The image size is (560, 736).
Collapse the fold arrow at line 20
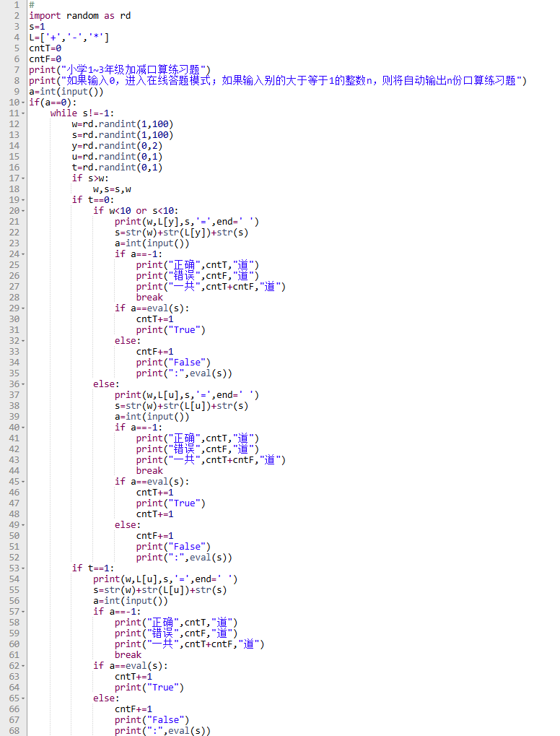click(23, 211)
